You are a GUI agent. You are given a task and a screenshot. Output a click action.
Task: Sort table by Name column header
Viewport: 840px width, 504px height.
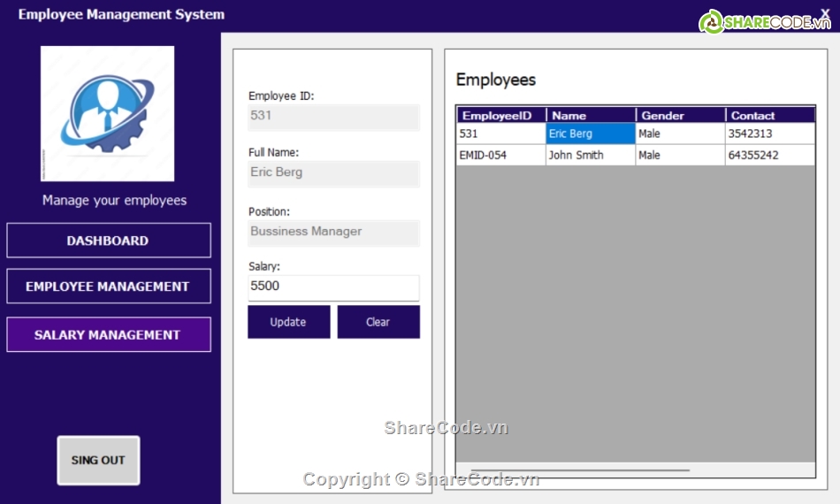point(591,115)
